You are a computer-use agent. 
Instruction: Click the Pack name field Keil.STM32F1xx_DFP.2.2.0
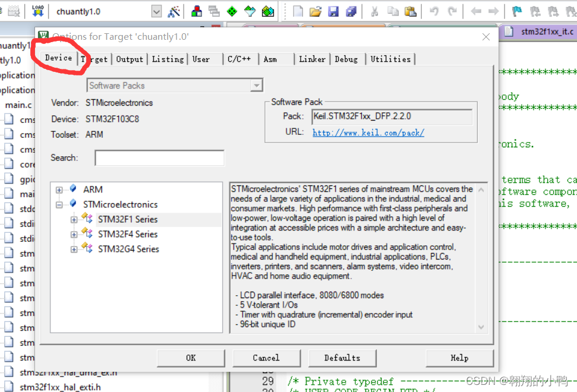point(392,116)
